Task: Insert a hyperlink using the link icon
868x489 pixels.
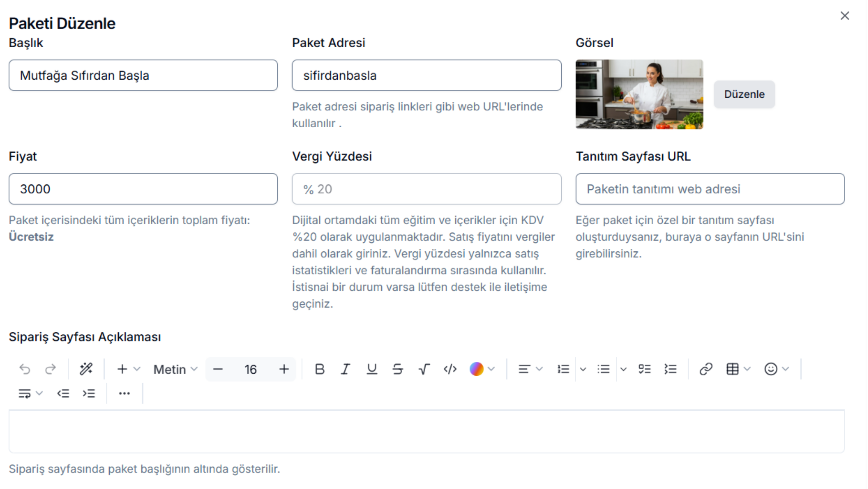Action: (706, 369)
